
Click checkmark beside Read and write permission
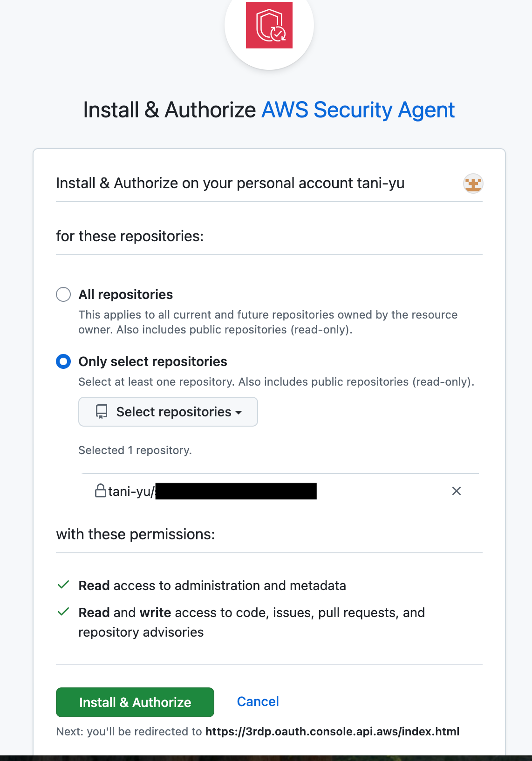(x=63, y=612)
